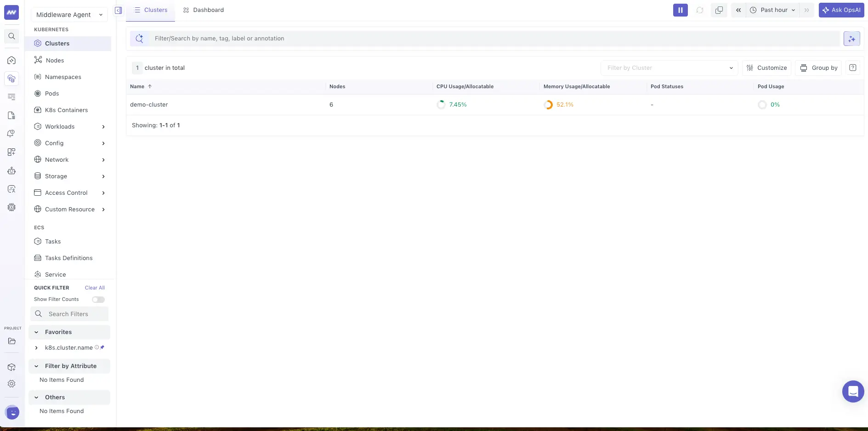Open project folder icon in left rail
This screenshot has height=431, width=868.
(x=11, y=341)
